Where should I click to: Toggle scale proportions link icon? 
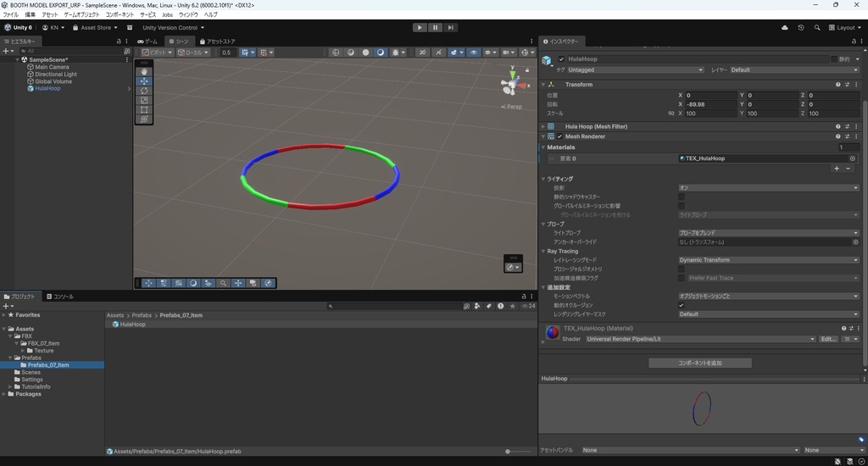(671, 113)
